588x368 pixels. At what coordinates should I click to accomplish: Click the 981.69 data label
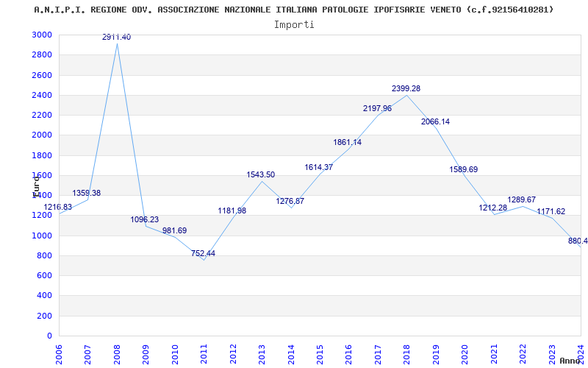[174, 230]
